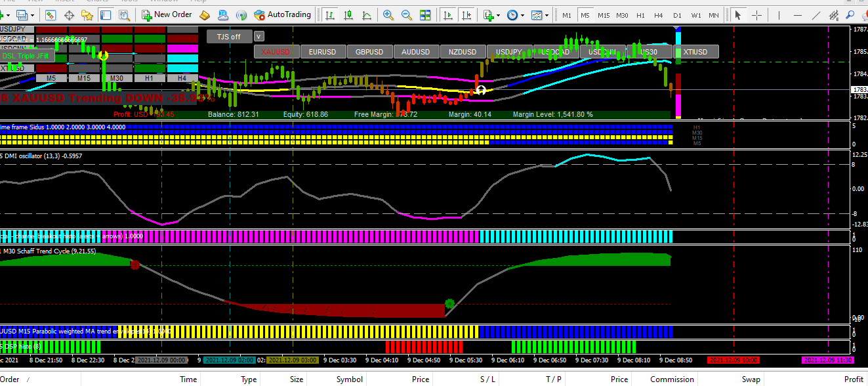868x386 pixels.
Task: Select the XTIUSD symbol button on chart
Action: (695, 52)
